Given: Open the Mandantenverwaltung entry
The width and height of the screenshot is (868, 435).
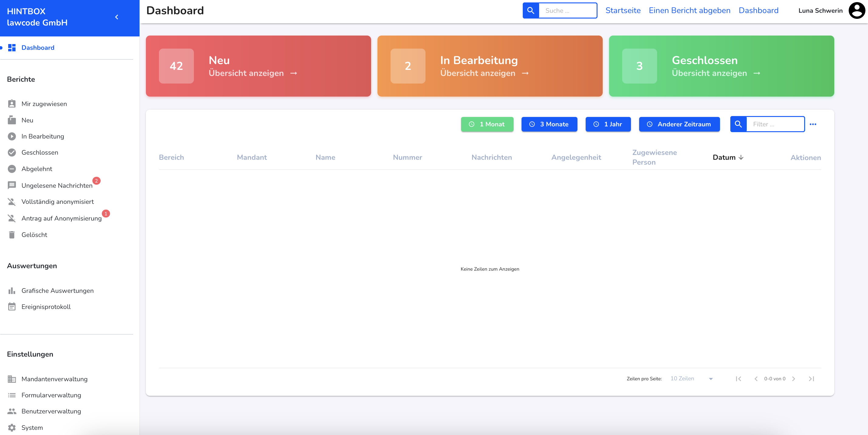Looking at the screenshot, I should click(x=55, y=379).
